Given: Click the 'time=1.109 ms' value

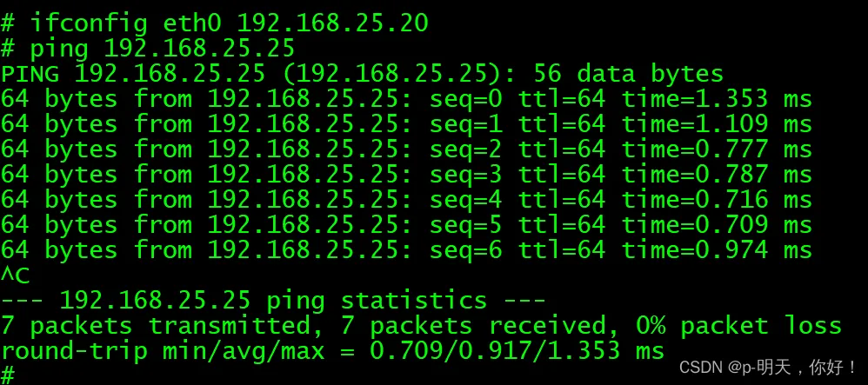Looking at the screenshot, I should click(716, 123).
